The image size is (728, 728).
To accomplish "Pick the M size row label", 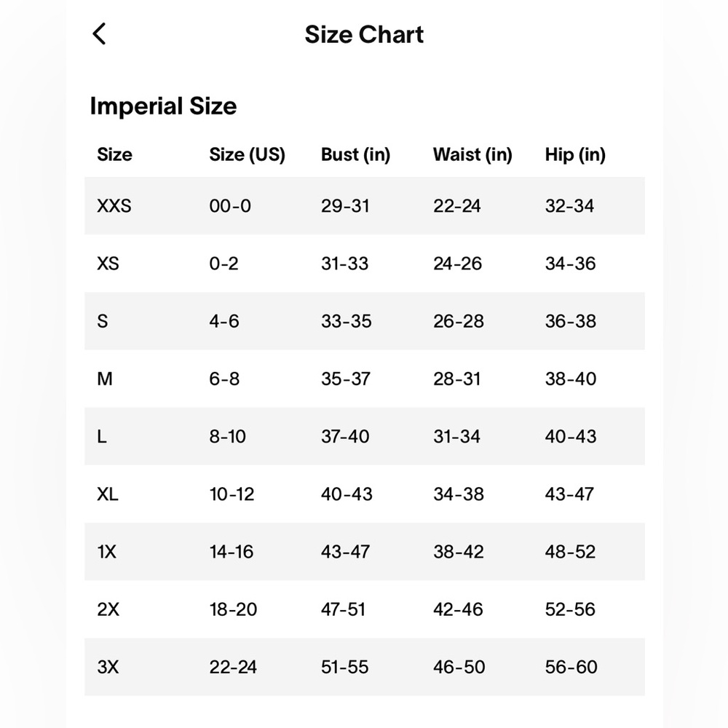I will point(105,379).
